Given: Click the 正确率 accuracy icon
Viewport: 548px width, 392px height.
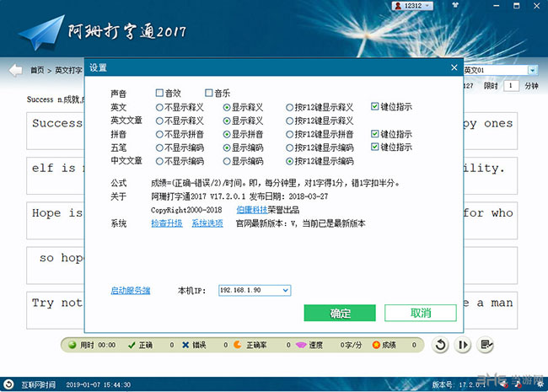Looking at the screenshot, I should (238, 345).
